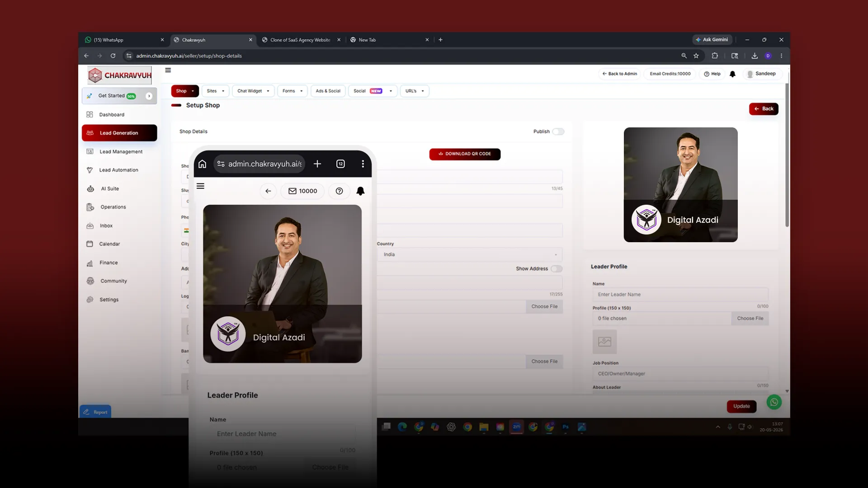Expand the Chat Widget dropdown

[253, 91]
